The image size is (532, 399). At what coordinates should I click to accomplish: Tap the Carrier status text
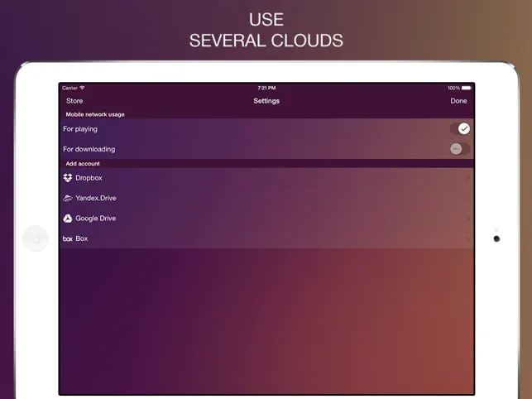[x=69, y=88]
